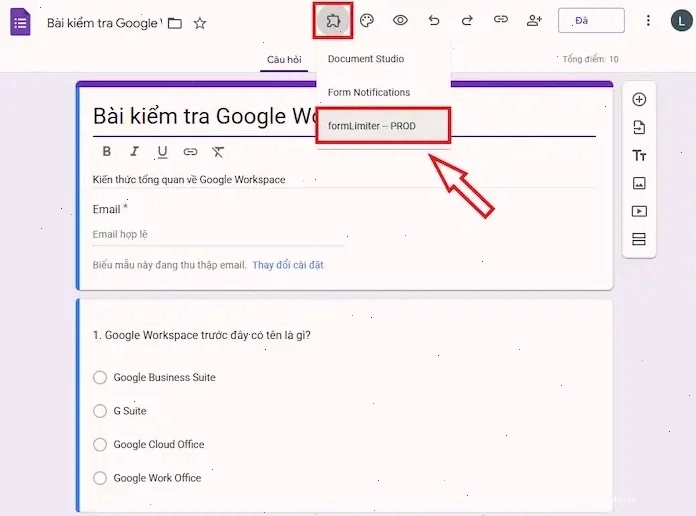
Task: Click Tổng điểm: 10 text
Action: [x=590, y=59]
